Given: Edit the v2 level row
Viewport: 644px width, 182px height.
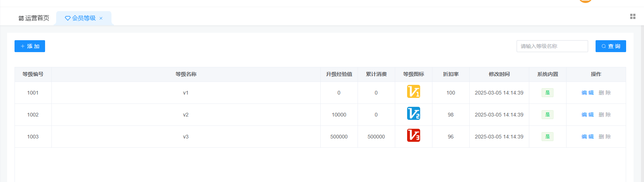Looking at the screenshot, I should point(587,115).
